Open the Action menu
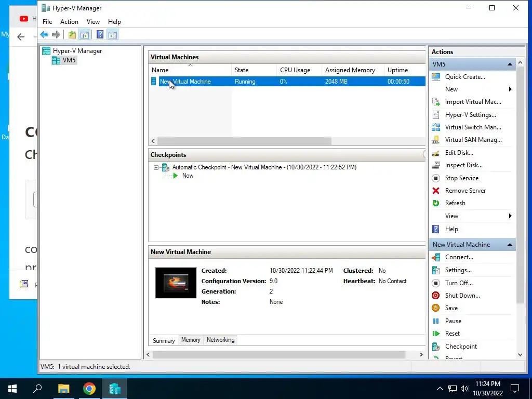The width and height of the screenshot is (532, 399). [x=69, y=22]
